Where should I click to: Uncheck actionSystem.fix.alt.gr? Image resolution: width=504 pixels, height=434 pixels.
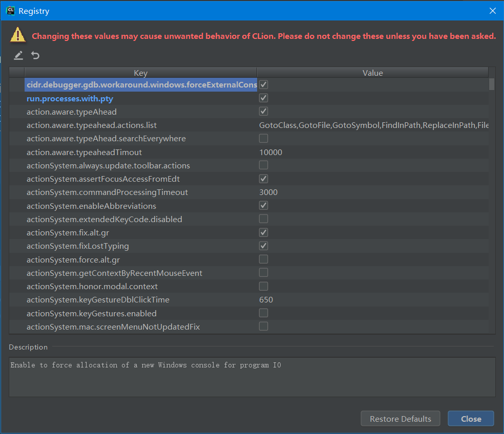coord(263,232)
